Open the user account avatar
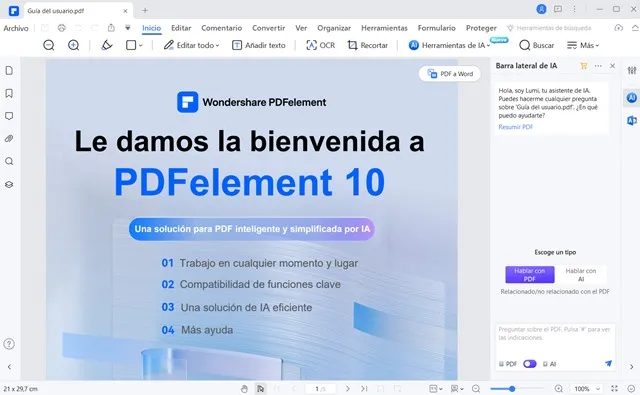This screenshot has height=395, width=640. tap(541, 9)
